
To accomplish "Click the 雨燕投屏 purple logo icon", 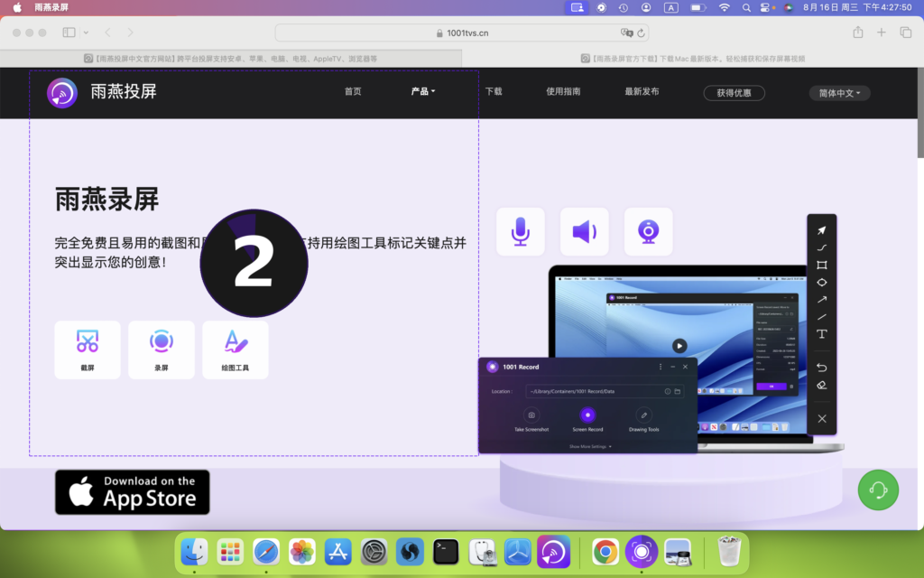I will [62, 93].
